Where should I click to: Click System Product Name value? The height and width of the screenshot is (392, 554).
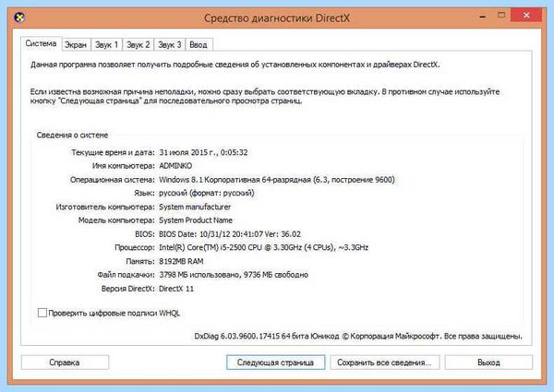tap(196, 220)
